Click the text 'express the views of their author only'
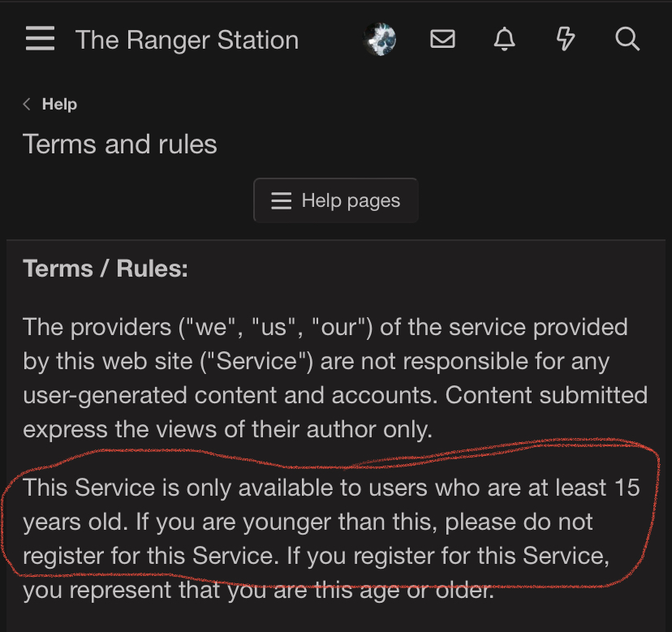Screen dimensions: 672x632 click(x=227, y=429)
